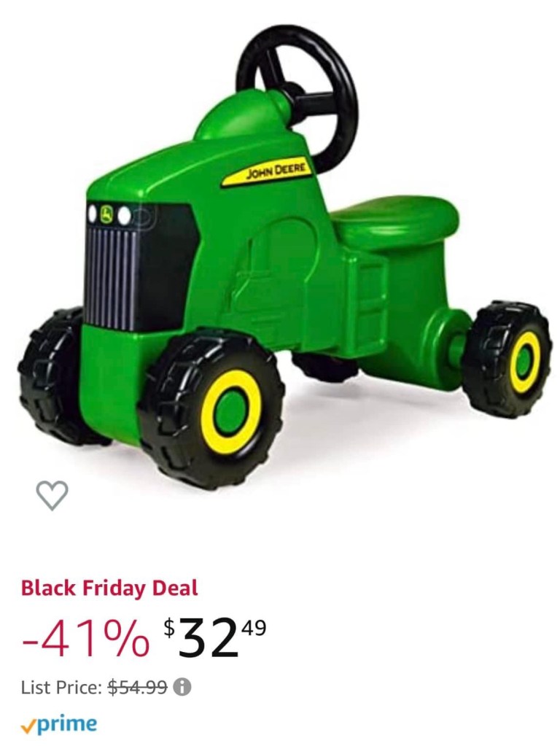Viewport: 560px width, 746px height.
Task: Click the strikethrough $54.99 price
Action: point(138,686)
